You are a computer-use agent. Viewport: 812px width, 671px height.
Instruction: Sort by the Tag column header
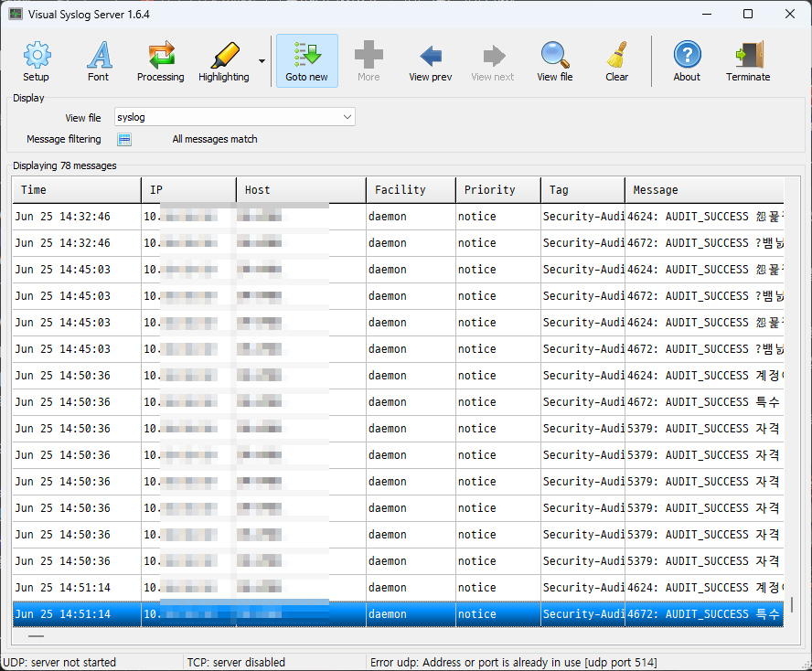pyautogui.click(x=583, y=190)
